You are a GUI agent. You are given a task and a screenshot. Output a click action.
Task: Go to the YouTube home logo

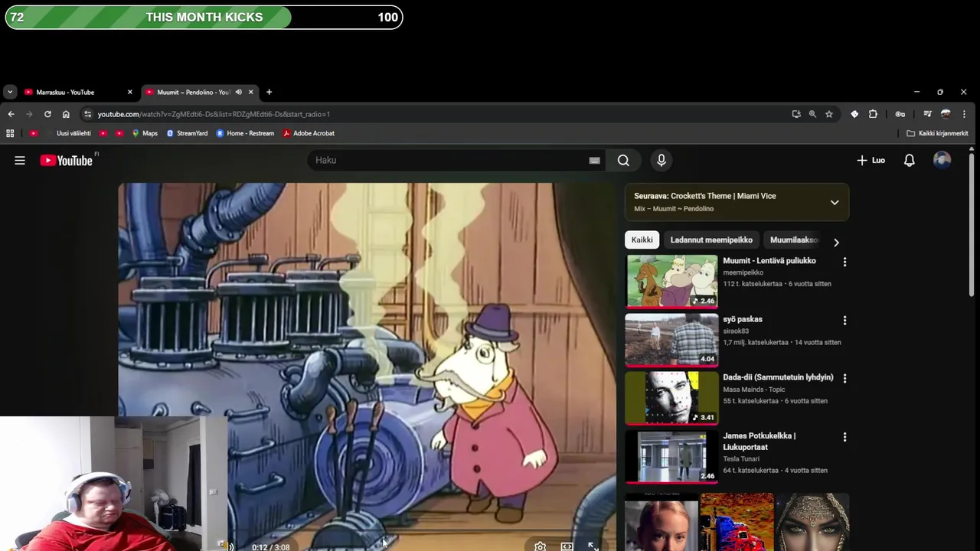pyautogui.click(x=67, y=161)
